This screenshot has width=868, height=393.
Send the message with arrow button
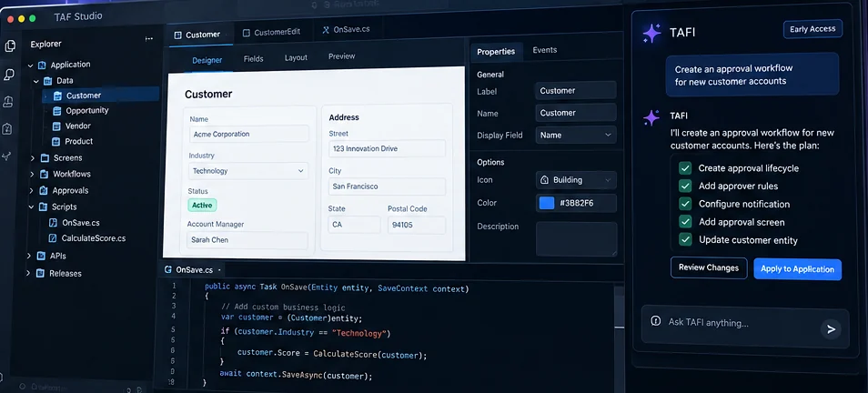click(831, 329)
